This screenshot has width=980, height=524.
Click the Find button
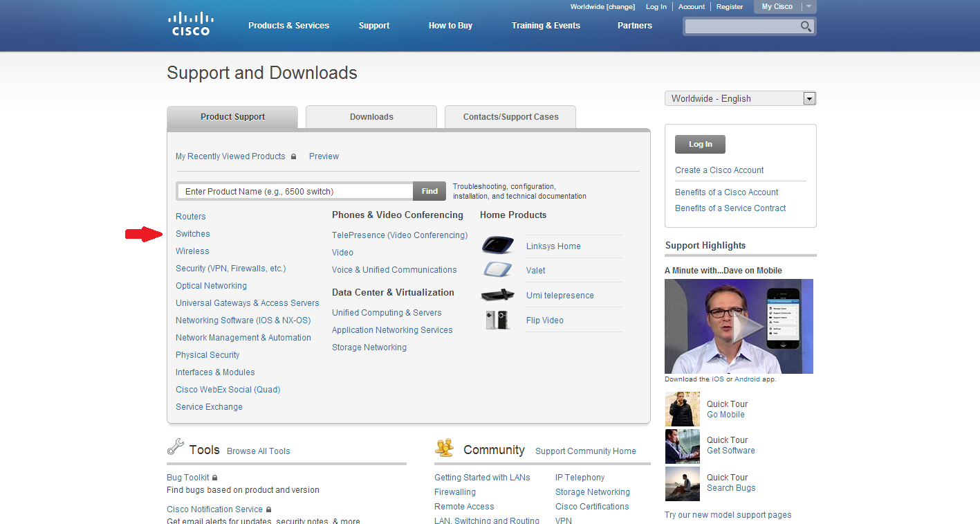pos(429,191)
